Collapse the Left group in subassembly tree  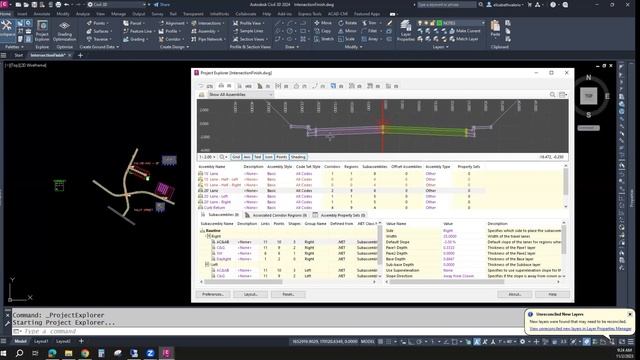[x=207, y=264]
